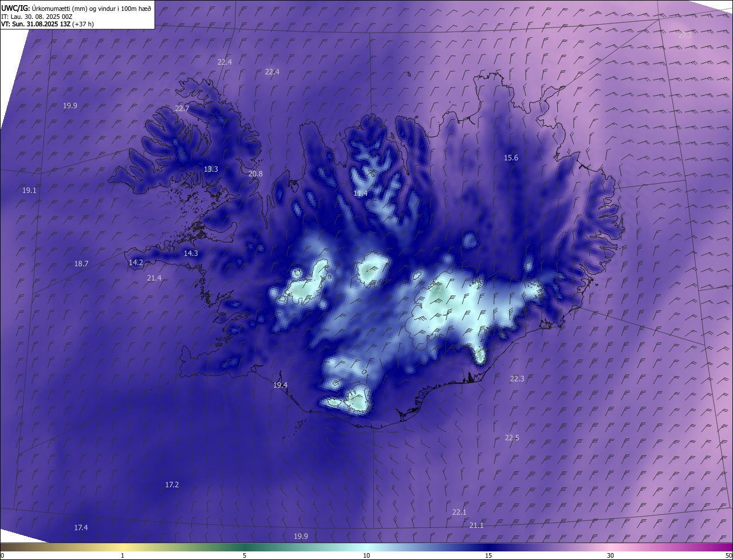Select the 21.1 value label
733x560 pixels.
476,525
